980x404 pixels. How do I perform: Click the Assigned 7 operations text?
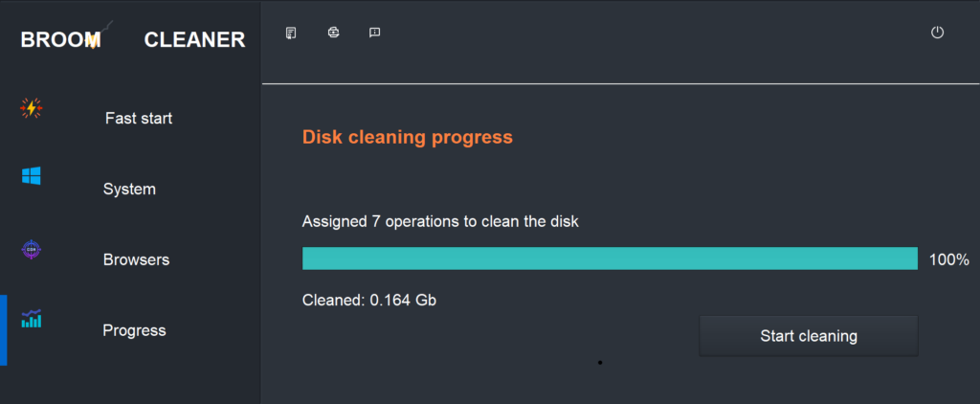tap(440, 222)
